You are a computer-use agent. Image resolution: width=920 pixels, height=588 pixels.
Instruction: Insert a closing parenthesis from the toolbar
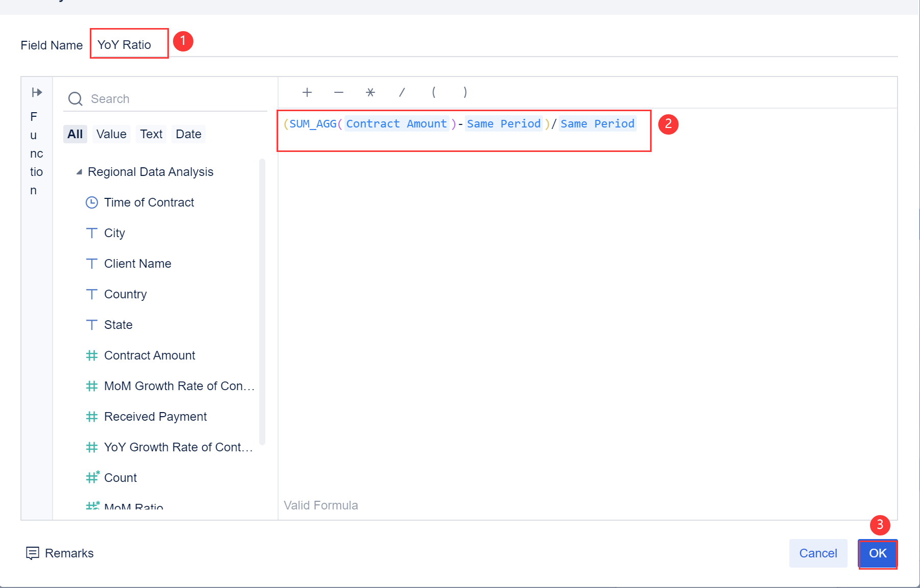point(465,92)
